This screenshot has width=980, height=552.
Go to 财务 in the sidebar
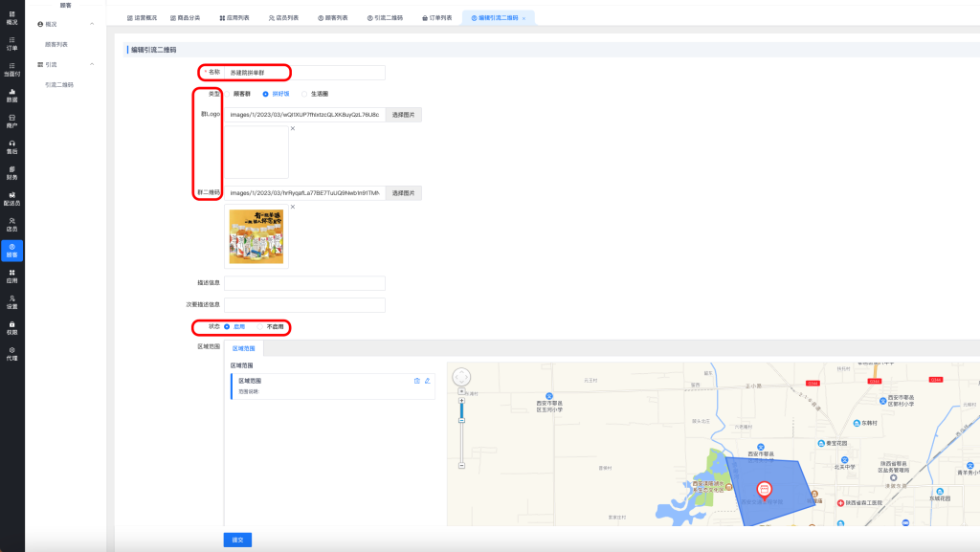(x=11, y=172)
